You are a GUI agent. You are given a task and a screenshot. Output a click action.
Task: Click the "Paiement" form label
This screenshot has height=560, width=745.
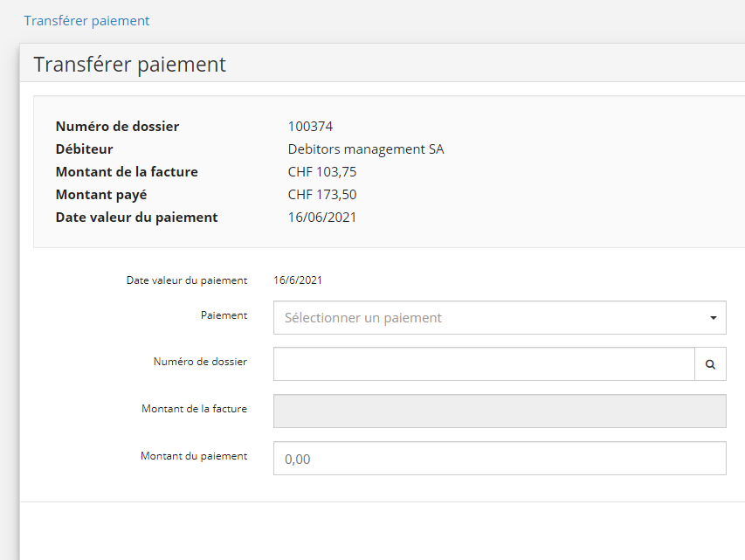(224, 315)
